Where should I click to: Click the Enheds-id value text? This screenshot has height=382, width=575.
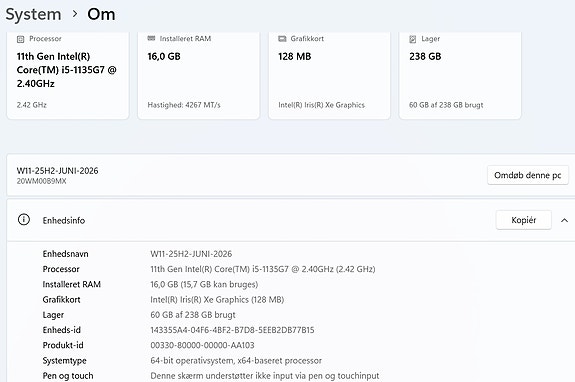click(232, 330)
